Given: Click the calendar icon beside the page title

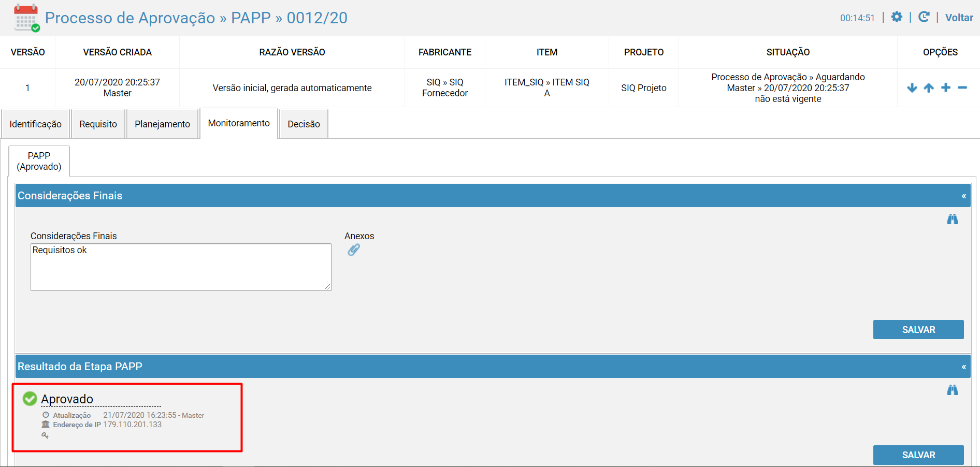Looking at the screenshot, I should tap(26, 18).
